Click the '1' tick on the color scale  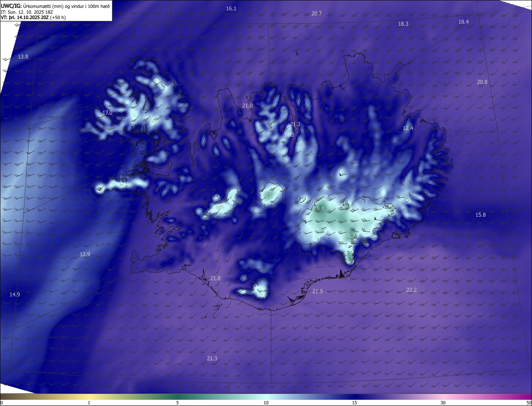89,403
